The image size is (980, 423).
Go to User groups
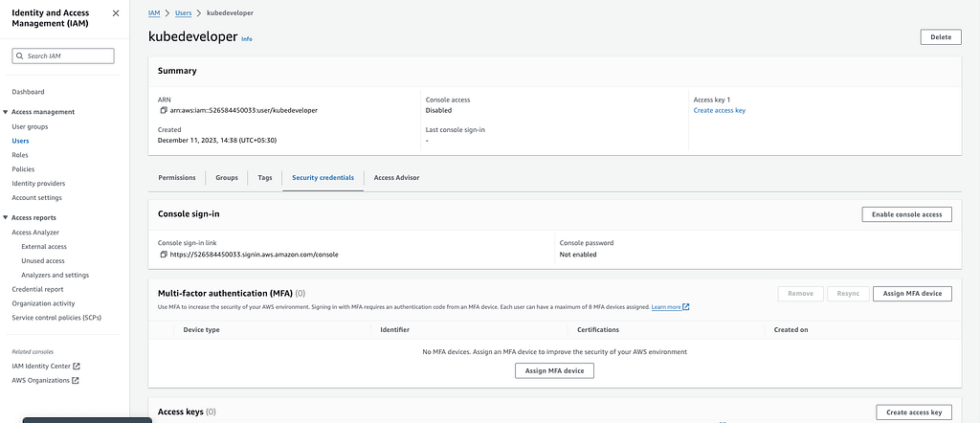[x=30, y=127]
